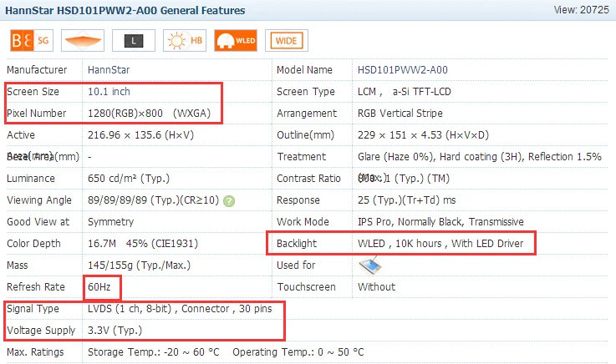Screen dimensions: 616x364
Task: Click the Viewing Angle row label
Action: (39, 200)
